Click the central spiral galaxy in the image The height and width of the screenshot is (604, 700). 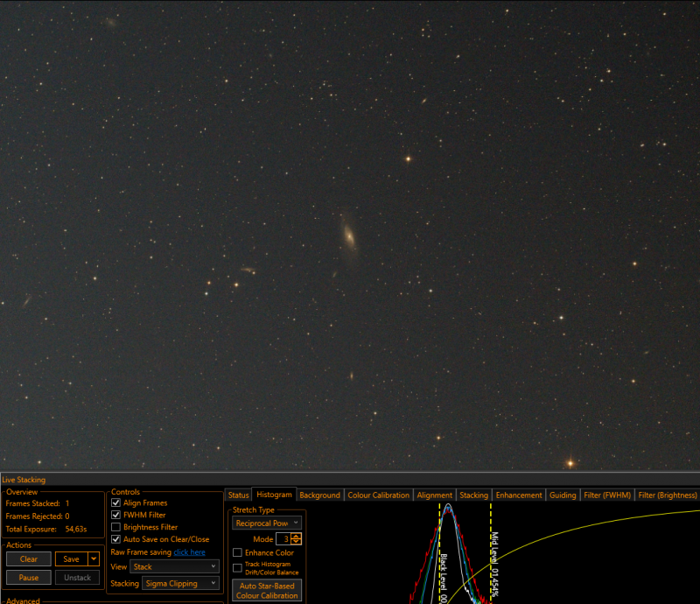point(349,235)
